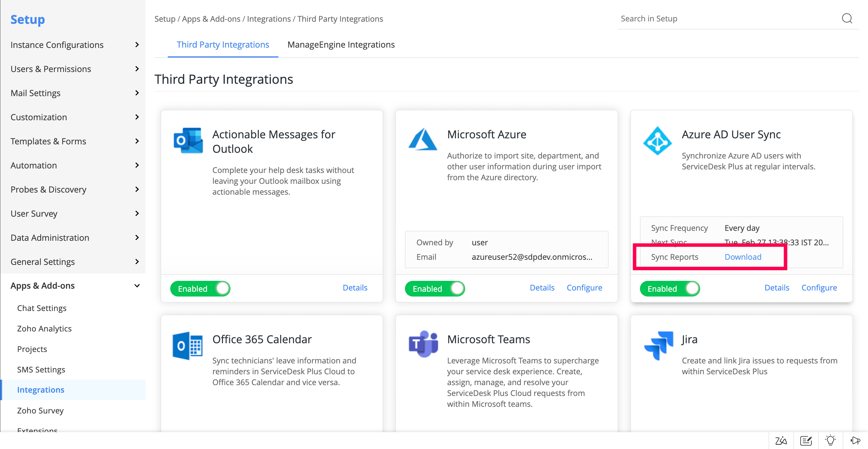Switch to ManageEngine Integrations tab
Image resolution: width=868 pixels, height=449 pixels.
[341, 45]
